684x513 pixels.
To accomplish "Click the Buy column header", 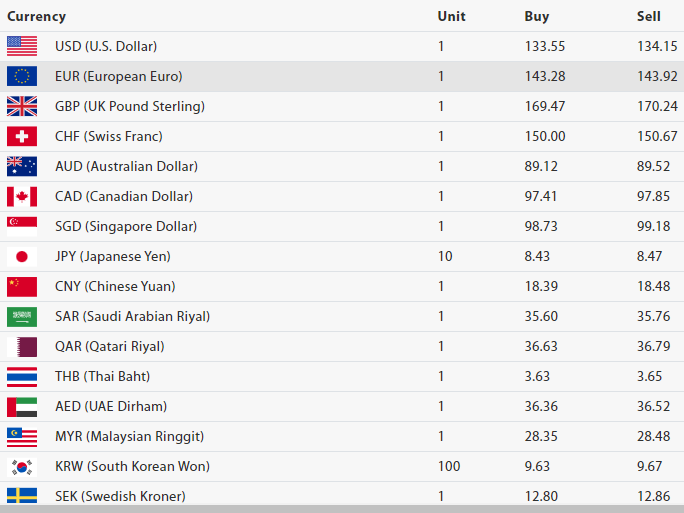I will [536, 16].
